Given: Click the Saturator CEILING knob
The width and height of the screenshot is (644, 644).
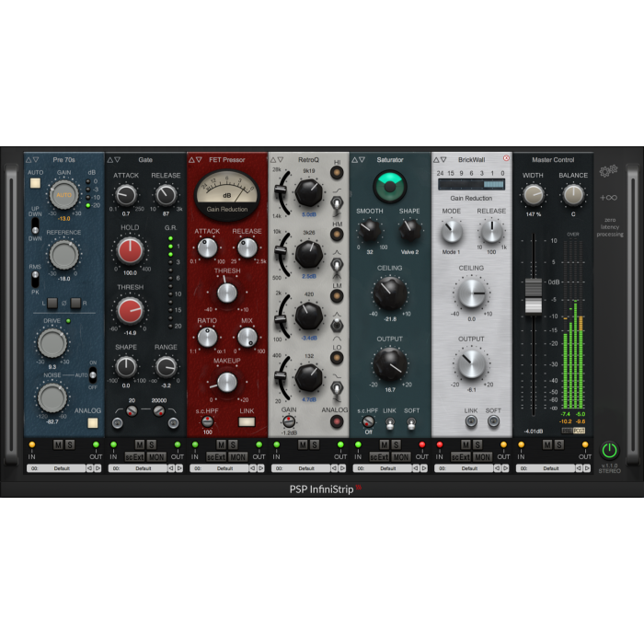Looking at the screenshot, I should [x=390, y=293].
